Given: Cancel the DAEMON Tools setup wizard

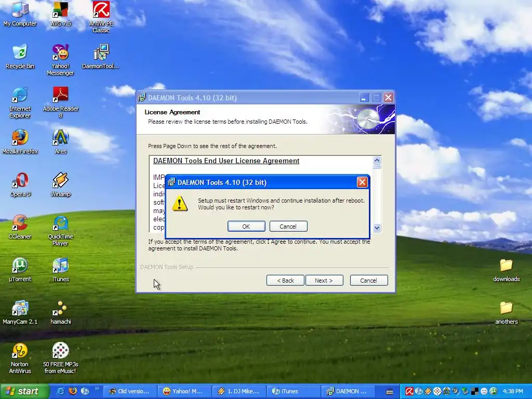Looking at the screenshot, I should pos(369,281).
